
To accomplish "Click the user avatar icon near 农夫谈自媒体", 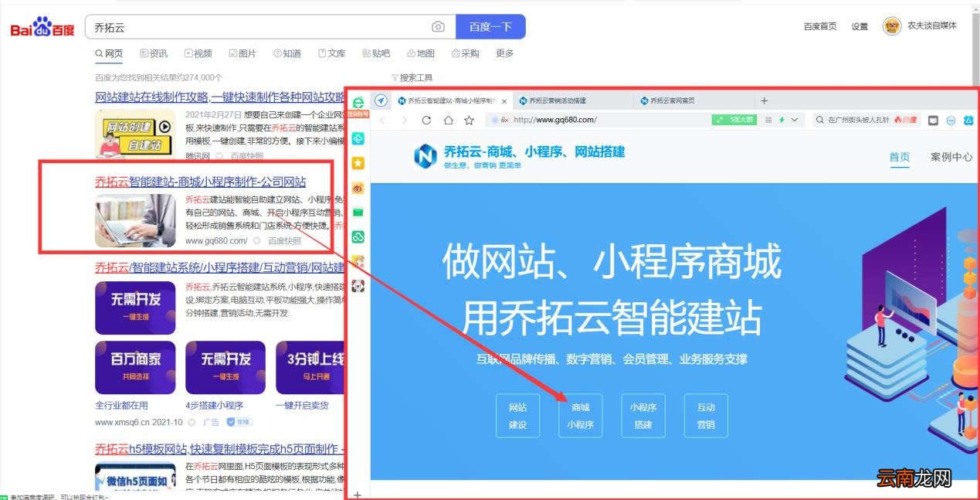I will pyautogui.click(x=892, y=26).
